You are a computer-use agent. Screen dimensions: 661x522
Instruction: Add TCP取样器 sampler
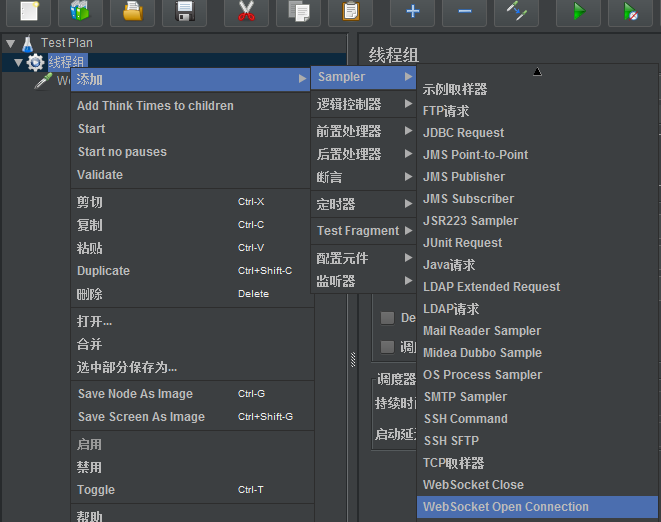click(537, 463)
